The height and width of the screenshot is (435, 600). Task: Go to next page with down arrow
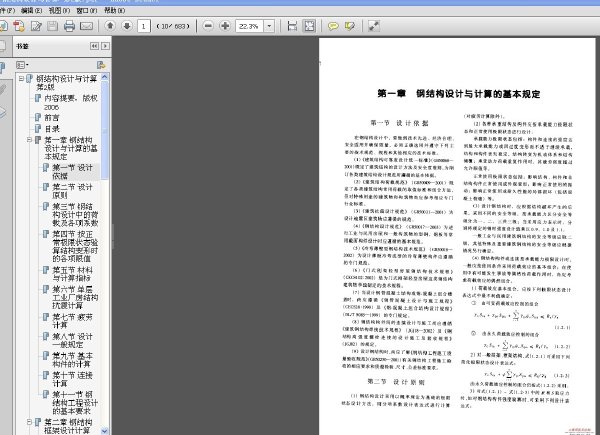127,26
